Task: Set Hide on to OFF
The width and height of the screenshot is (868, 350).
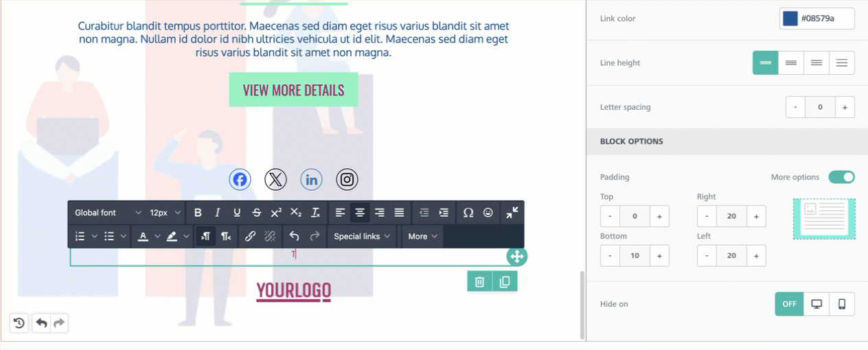Action: [789, 304]
